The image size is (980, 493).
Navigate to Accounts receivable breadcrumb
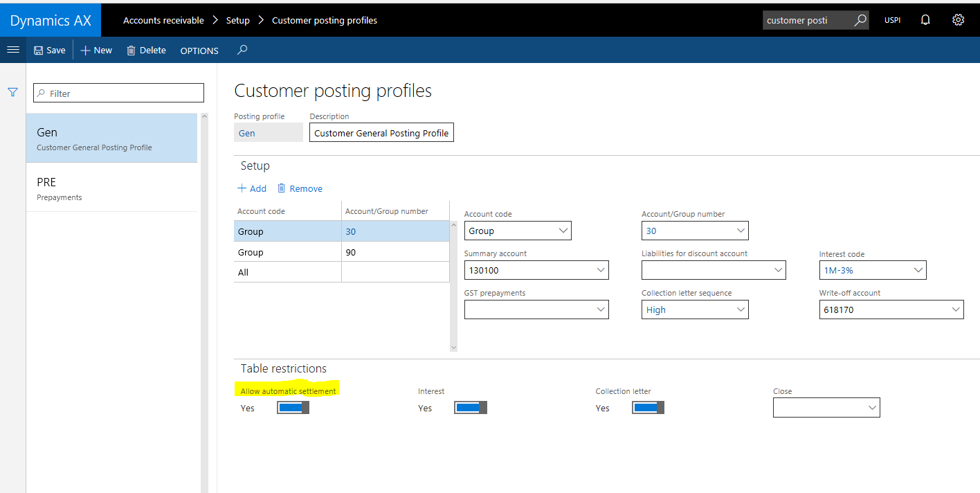[163, 20]
